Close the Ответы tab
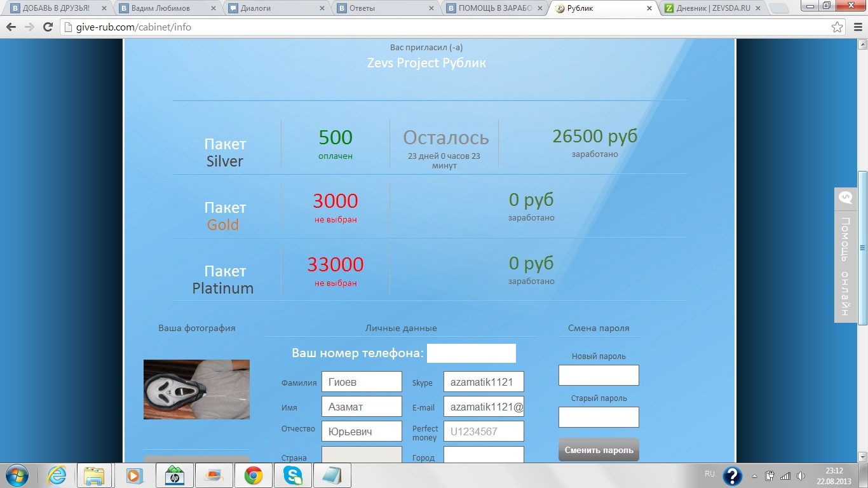Image resolution: width=868 pixels, height=488 pixels. coord(431,8)
